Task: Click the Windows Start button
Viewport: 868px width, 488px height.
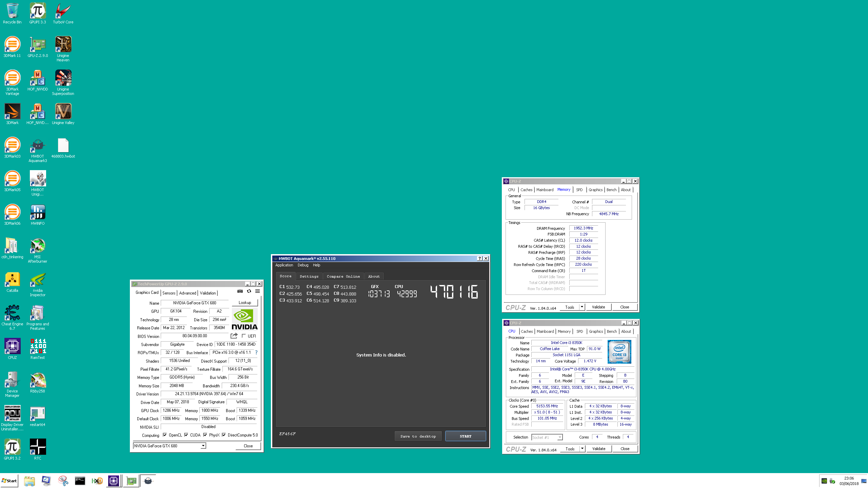Action: [x=9, y=481]
